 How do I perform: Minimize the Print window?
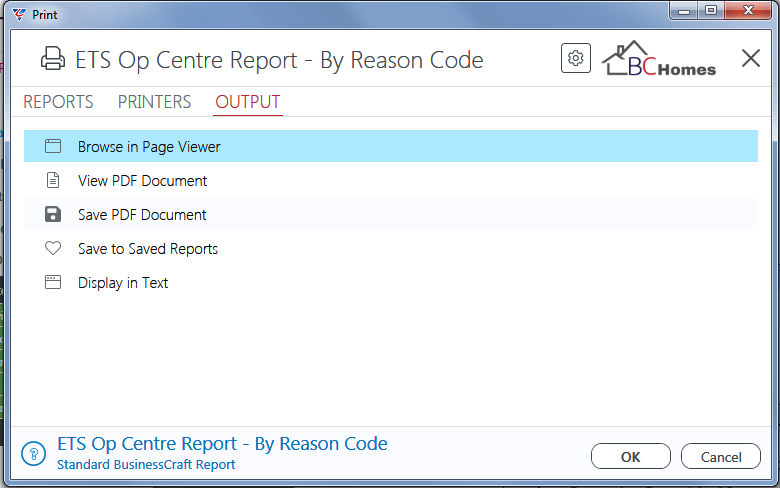(684, 10)
